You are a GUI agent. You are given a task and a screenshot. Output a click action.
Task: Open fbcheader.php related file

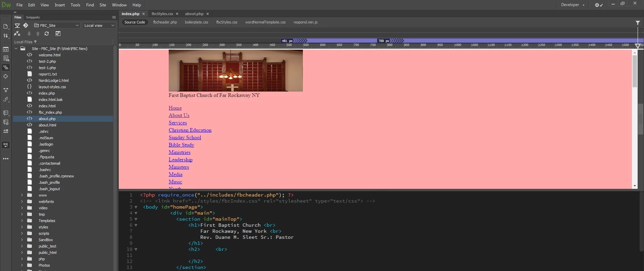(165, 22)
